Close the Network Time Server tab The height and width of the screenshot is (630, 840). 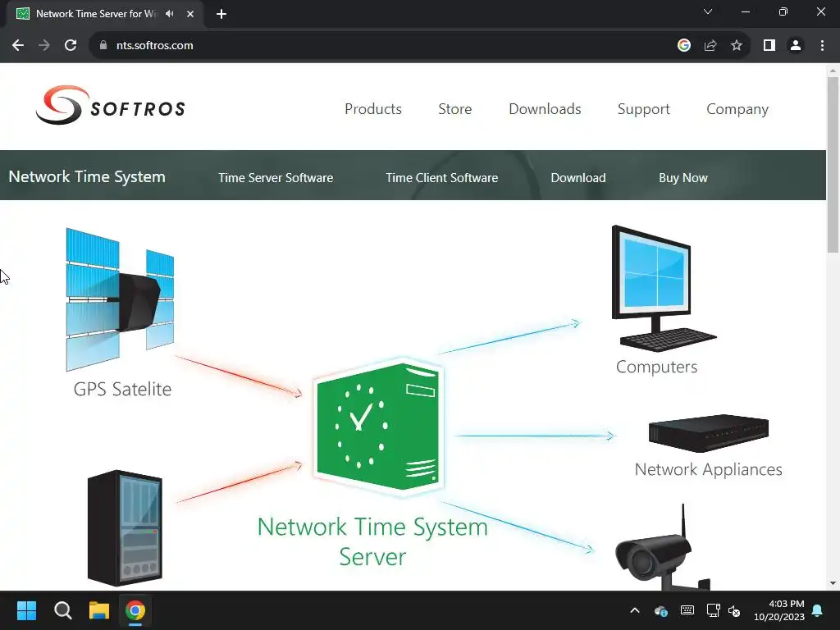(x=190, y=14)
